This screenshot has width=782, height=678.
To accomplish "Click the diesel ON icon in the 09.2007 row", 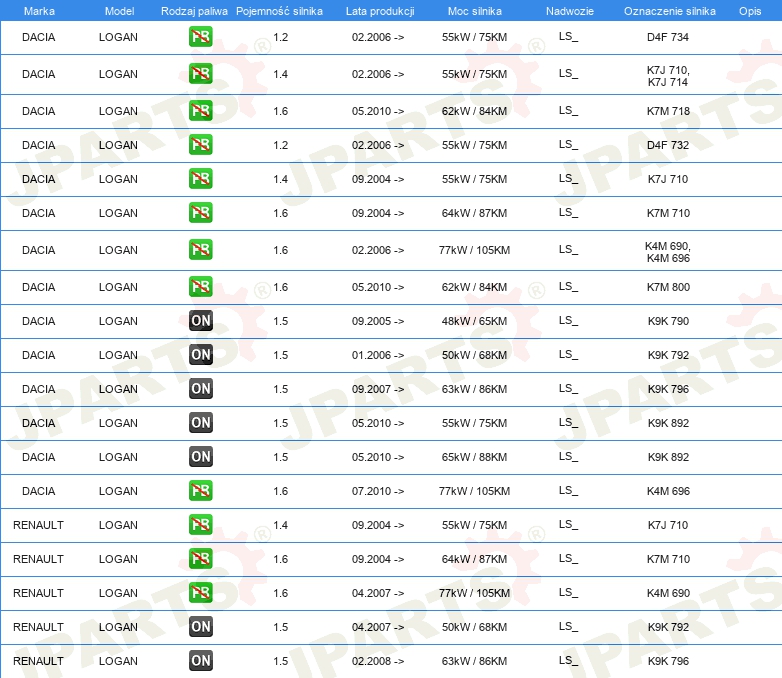I will point(200,389).
